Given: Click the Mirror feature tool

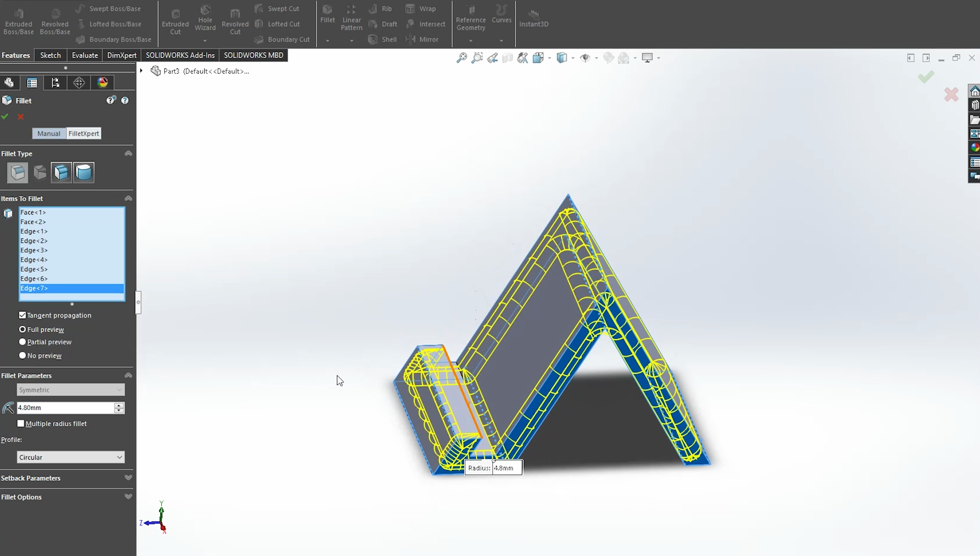Looking at the screenshot, I should coord(422,39).
